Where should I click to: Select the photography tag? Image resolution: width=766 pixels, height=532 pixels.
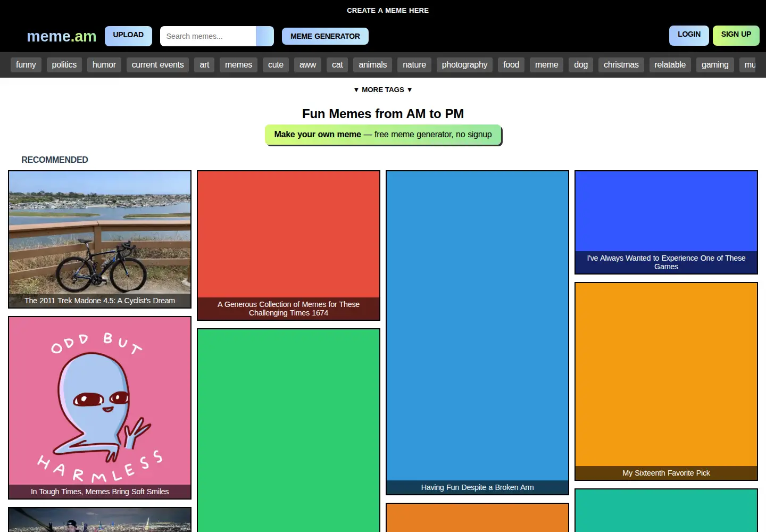[464, 65]
